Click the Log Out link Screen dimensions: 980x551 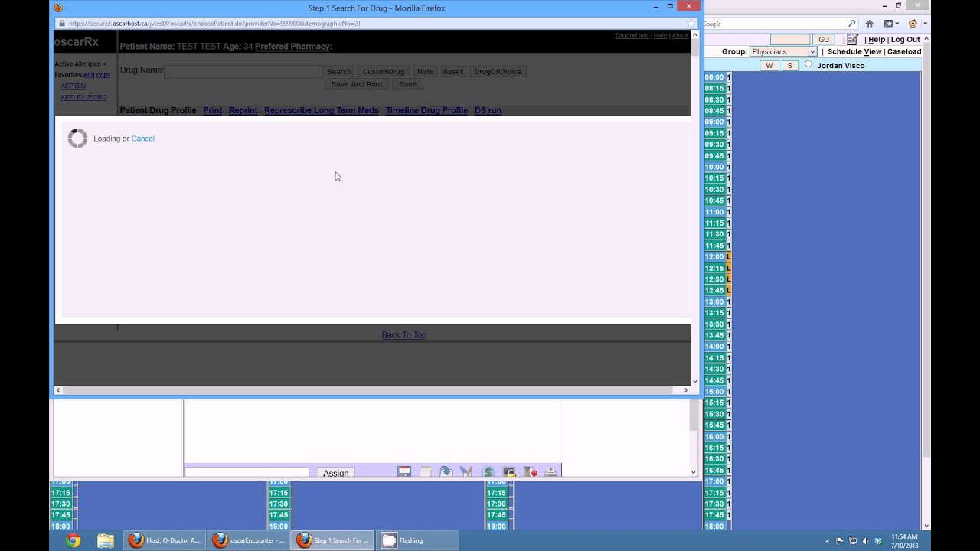pyautogui.click(x=906, y=40)
